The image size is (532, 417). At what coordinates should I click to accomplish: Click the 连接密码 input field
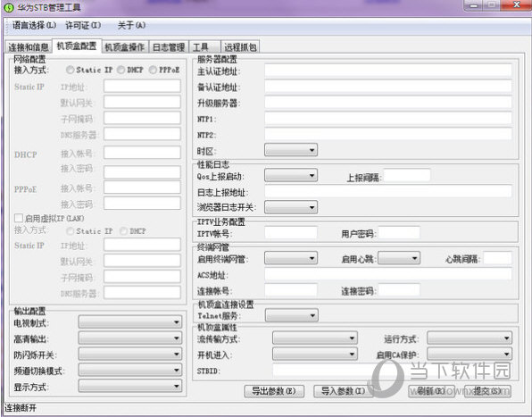point(399,290)
